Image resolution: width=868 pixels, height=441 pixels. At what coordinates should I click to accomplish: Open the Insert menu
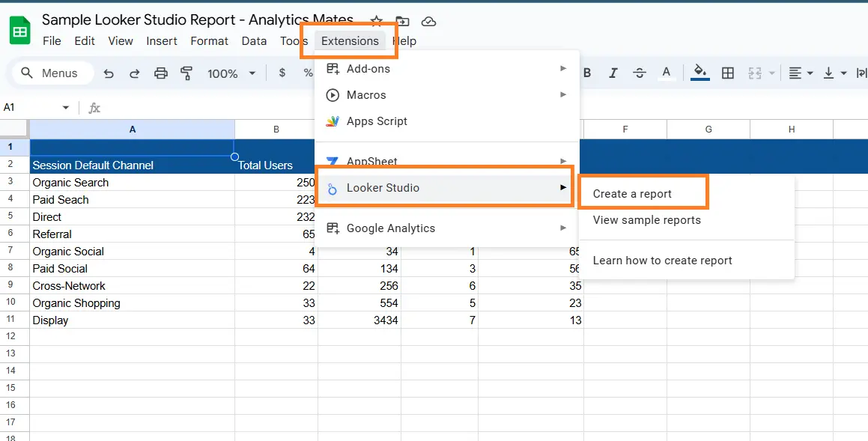coord(162,41)
